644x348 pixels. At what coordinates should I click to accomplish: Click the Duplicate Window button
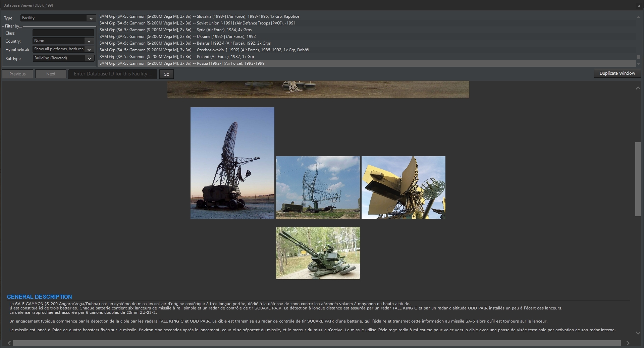click(617, 73)
